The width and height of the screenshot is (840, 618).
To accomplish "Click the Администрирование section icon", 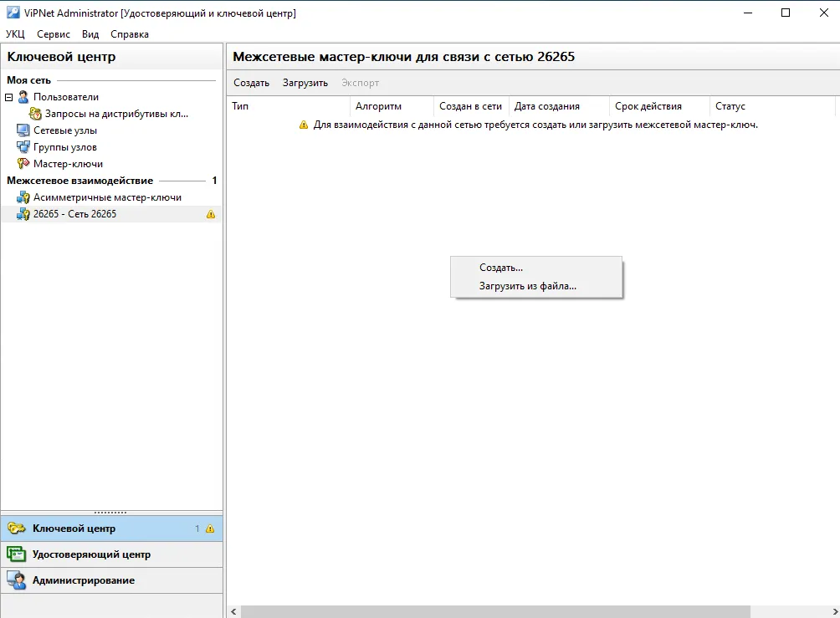I will click(x=16, y=580).
